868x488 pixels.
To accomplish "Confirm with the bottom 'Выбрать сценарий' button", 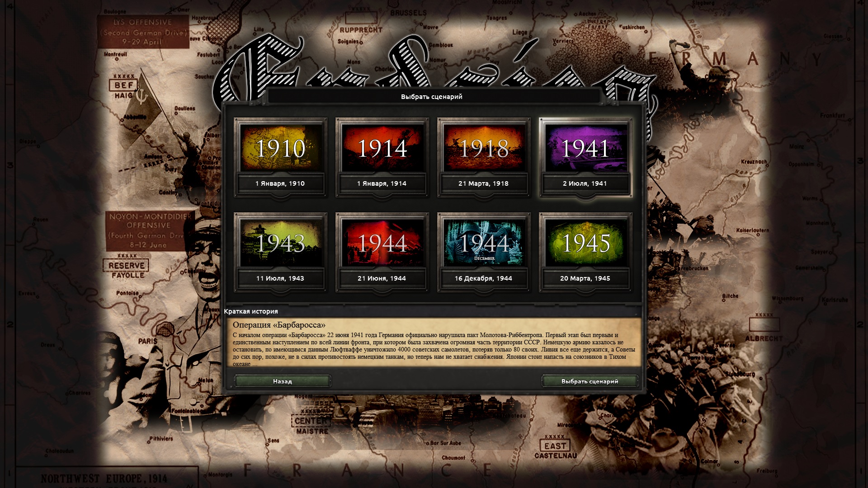I will tap(590, 381).
